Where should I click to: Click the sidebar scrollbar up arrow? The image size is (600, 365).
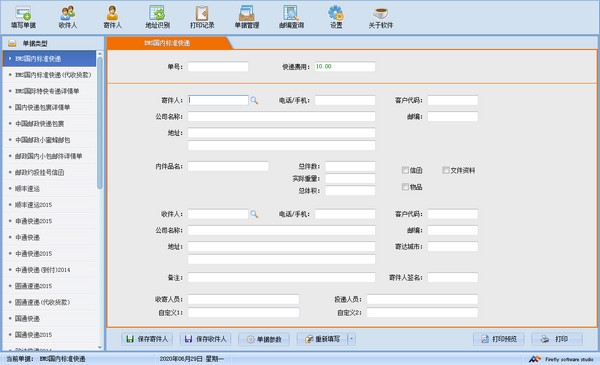pyautogui.click(x=100, y=54)
